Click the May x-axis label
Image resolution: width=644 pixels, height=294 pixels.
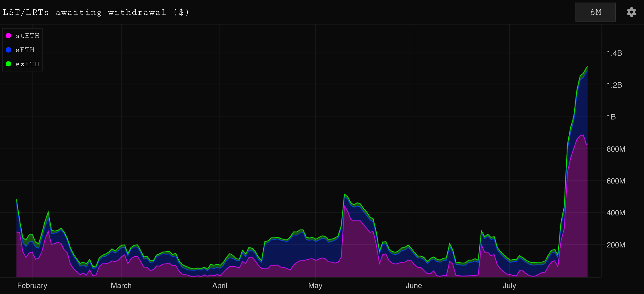[315, 285]
